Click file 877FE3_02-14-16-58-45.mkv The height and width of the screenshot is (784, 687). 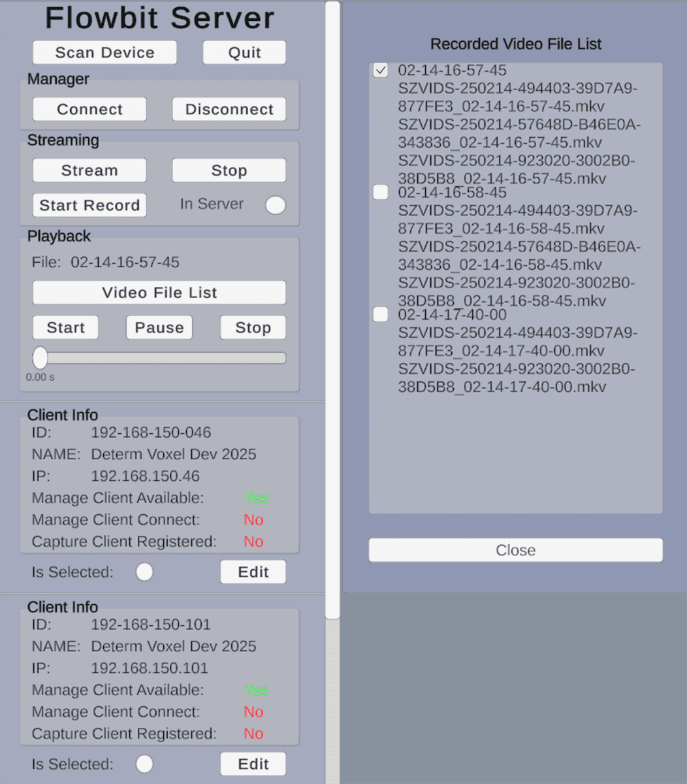point(502,229)
